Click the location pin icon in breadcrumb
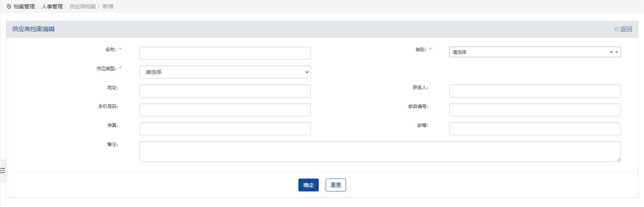 [x=9, y=6]
